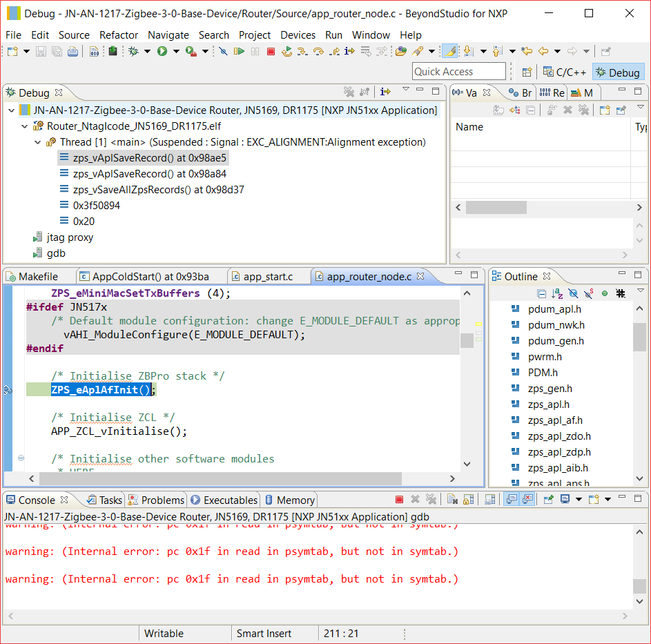
Task: Open the External Tools dropdown arrow
Action: [x=205, y=52]
